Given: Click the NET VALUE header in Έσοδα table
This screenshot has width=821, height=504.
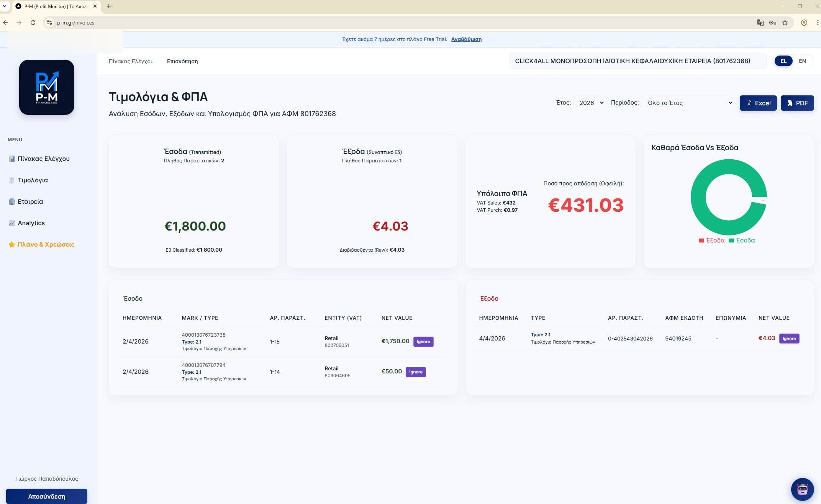Looking at the screenshot, I should [397, 318].
